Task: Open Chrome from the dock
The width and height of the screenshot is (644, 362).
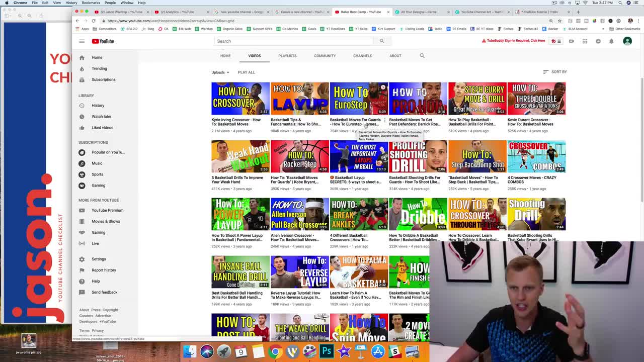Action: point(275,350)
